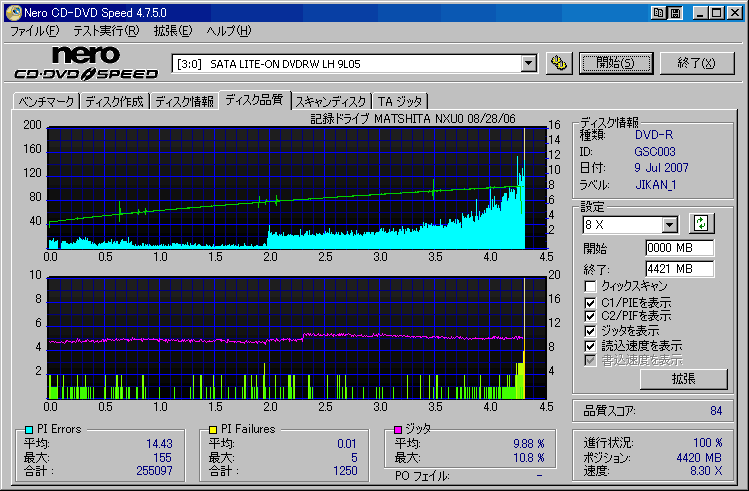The height and width of the screenshot is (491, 749).
Task: Click the copy-to-clipboard icon in title bar
Action: pos(659,13)
